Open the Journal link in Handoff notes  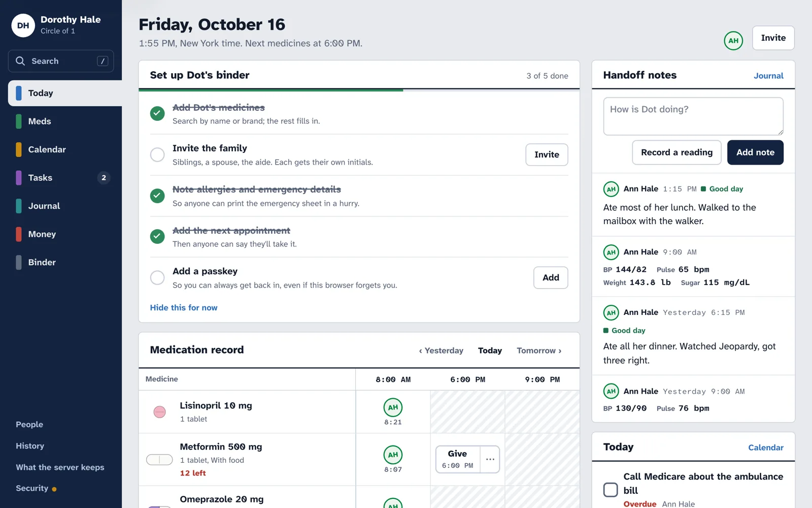click(x=768, y=76)
